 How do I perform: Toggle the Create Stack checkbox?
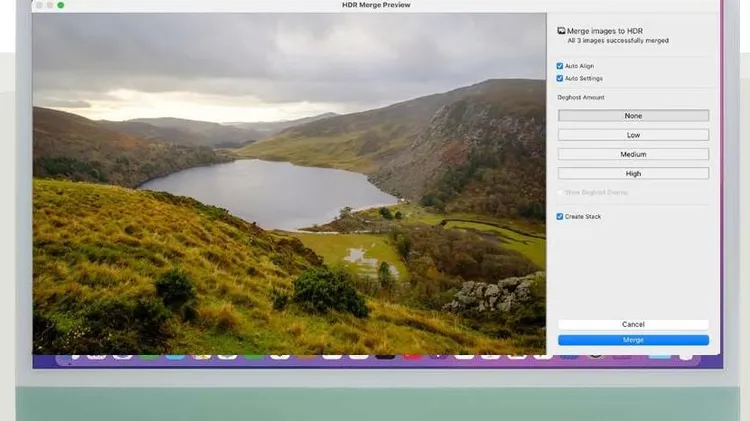[560, 216]
